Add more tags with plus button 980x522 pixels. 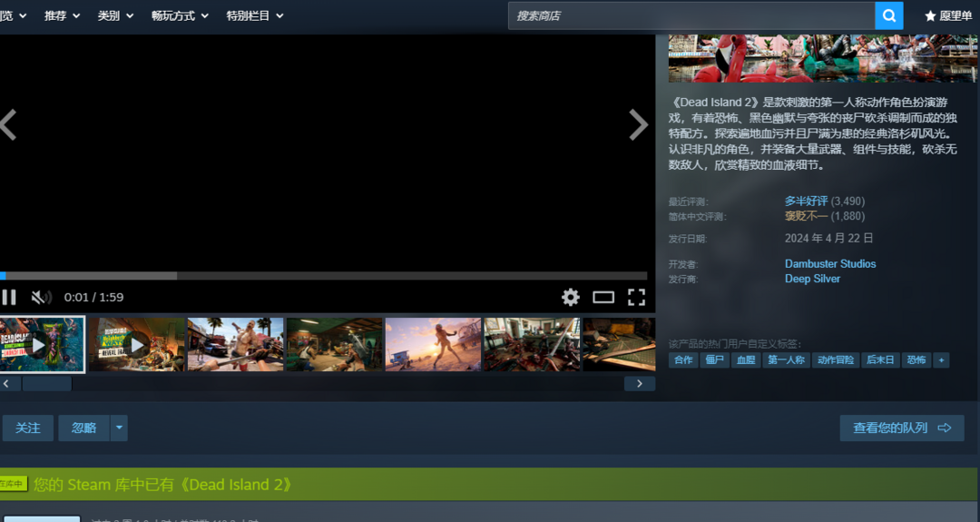click(x=942, y=360)
